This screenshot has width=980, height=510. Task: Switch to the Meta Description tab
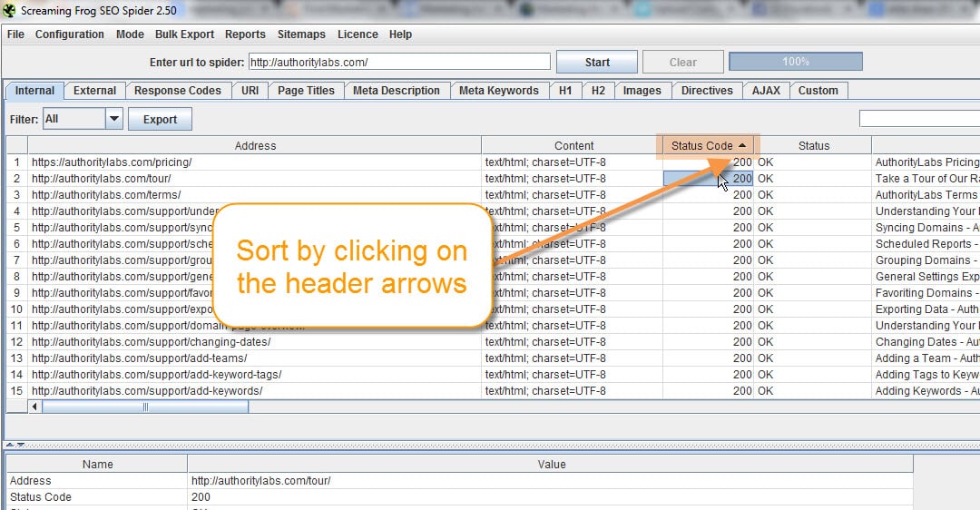point(397,91)
